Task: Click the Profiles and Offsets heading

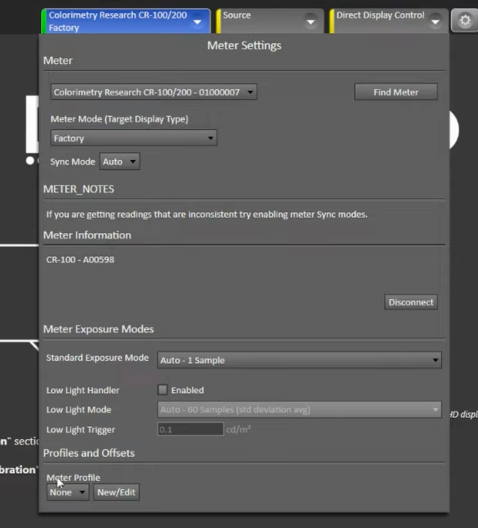Action: point(89,453)
